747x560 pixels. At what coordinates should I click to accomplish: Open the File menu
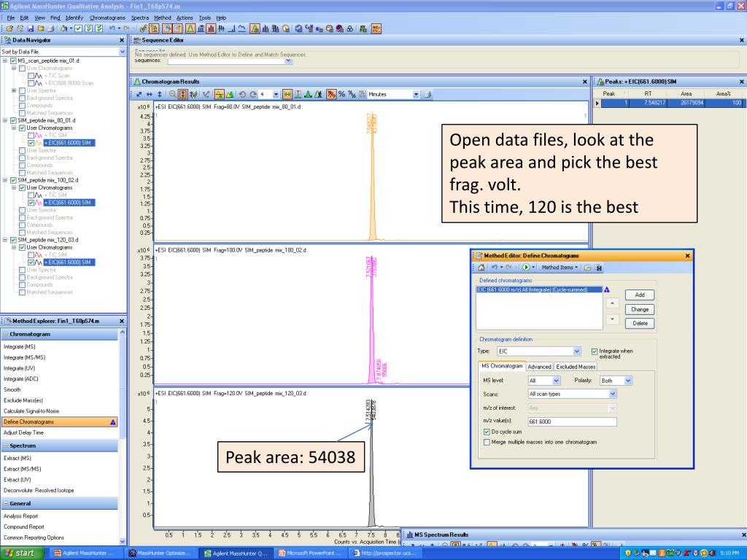click(11, 17)
